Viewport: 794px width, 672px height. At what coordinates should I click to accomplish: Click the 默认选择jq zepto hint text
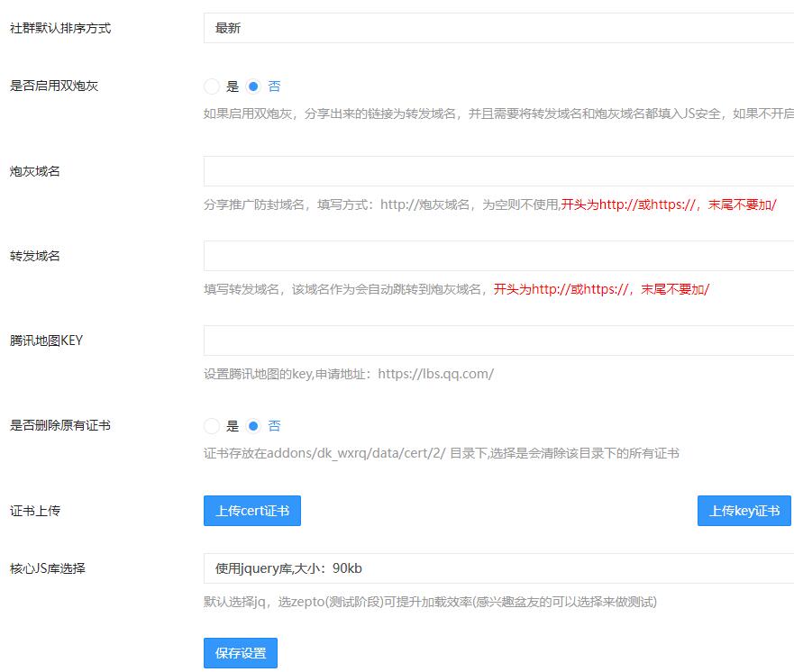431,602
